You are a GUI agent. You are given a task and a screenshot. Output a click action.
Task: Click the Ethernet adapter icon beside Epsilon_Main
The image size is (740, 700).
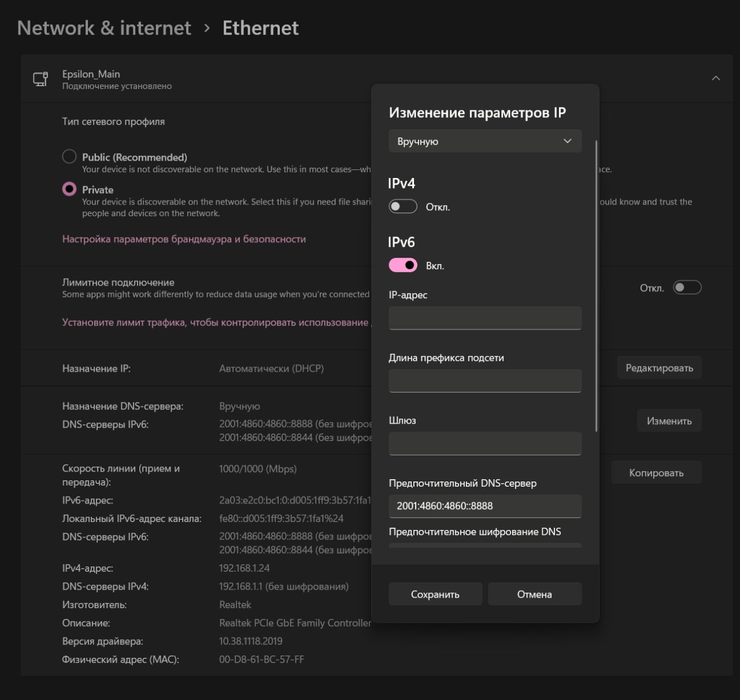coord(40,79)
